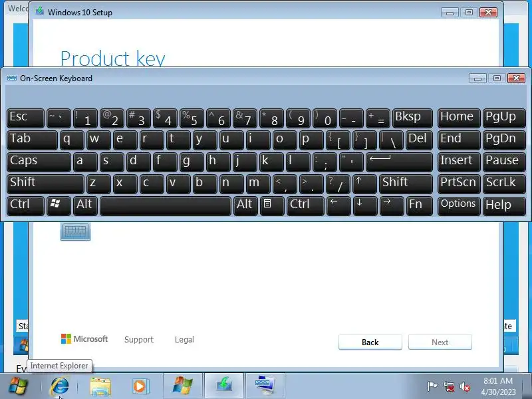Tap the equals plus key
The width and height of the screenshot is (532, 399).
[378, 118]
